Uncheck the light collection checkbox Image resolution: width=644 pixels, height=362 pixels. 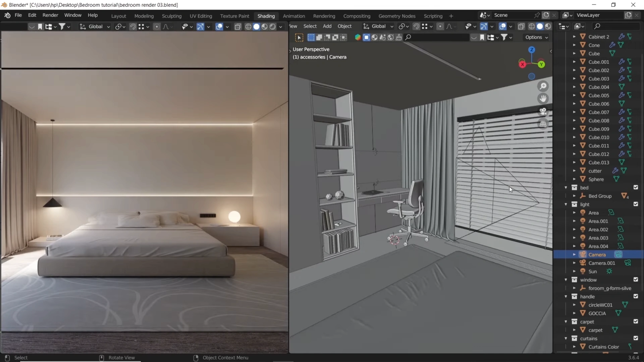[636, 204]
